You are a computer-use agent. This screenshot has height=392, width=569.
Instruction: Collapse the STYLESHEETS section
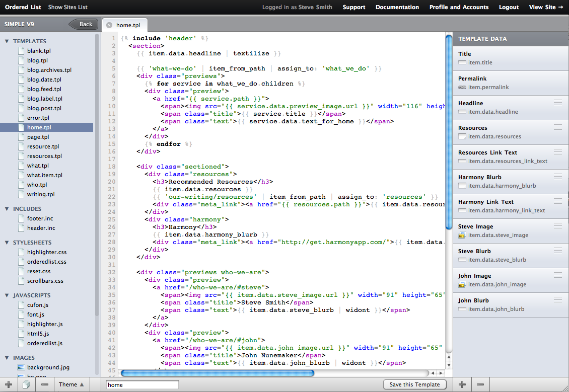pos(7,243)
